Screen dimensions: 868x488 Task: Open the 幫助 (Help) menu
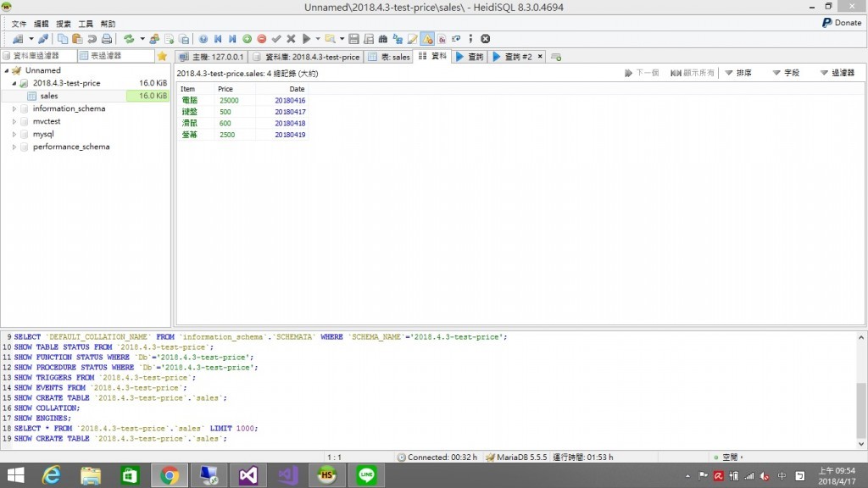108,24
